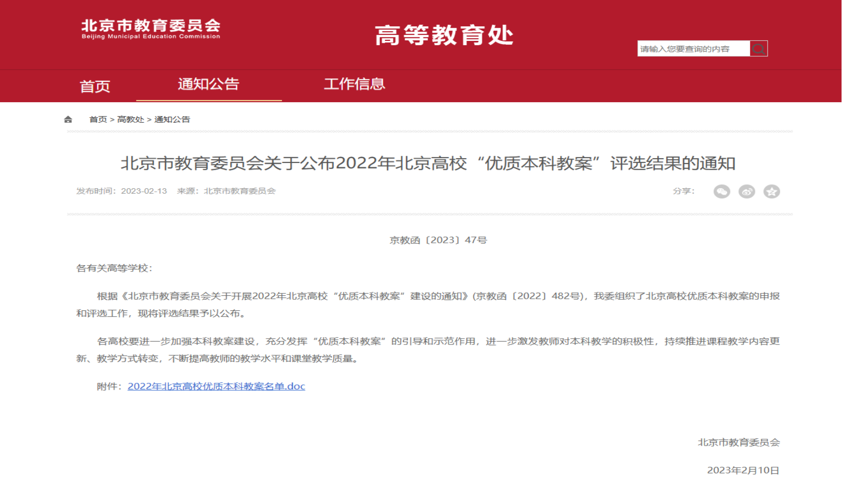This screenshot has width=842, height=504.
Task: Click 通知公告 in the breadcrumb
Action: (172, 119)
